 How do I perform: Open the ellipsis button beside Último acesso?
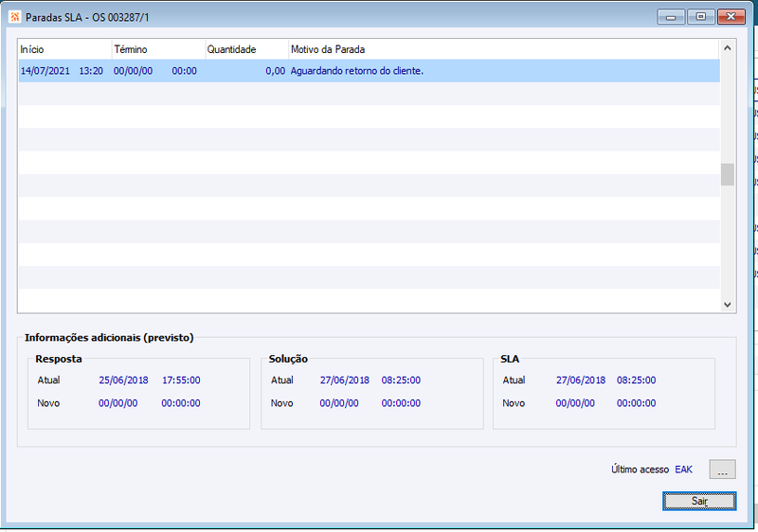tap(722, 470)
